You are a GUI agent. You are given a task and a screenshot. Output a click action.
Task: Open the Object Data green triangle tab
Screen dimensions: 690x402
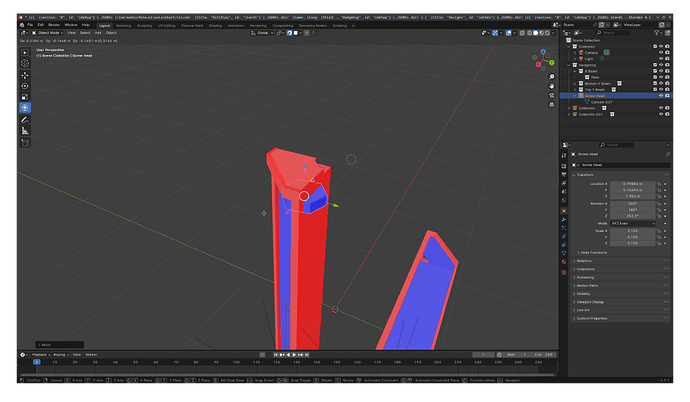pyautogui.click(x=564, y=253)
